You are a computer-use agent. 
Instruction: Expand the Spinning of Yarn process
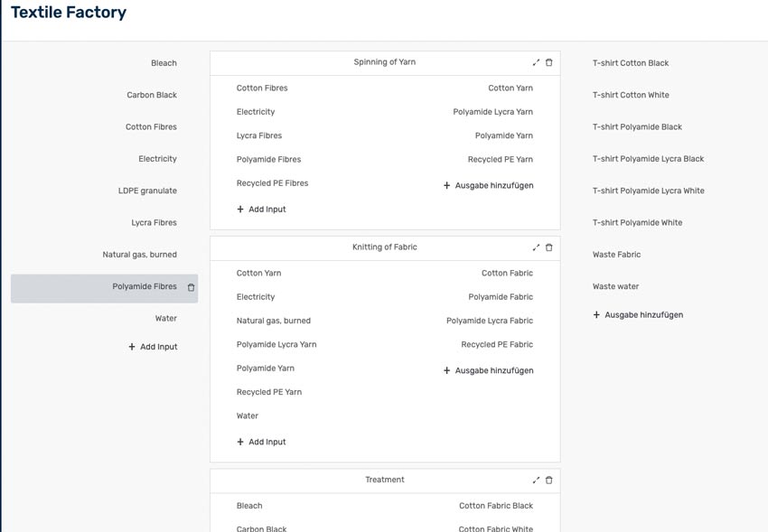[x=536, y=62]
